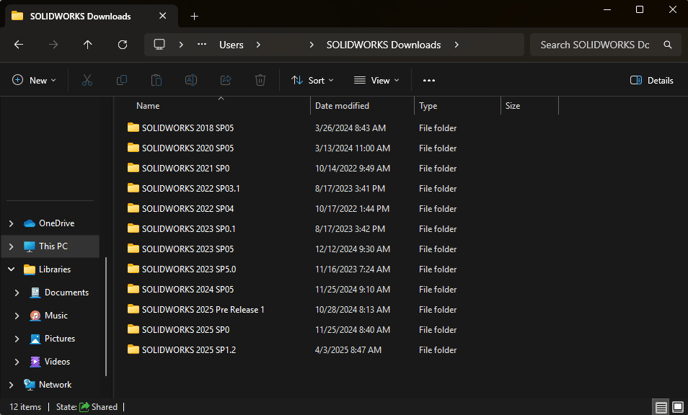Select the SOLIDWORKS 2025 SP1.2 folder icon

[x=133, y=350]
